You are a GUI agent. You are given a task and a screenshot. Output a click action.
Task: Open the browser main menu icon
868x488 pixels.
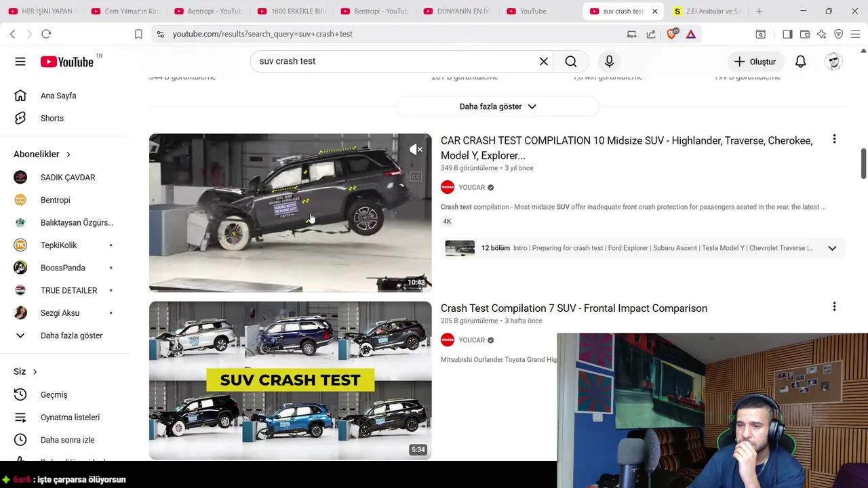855,34
